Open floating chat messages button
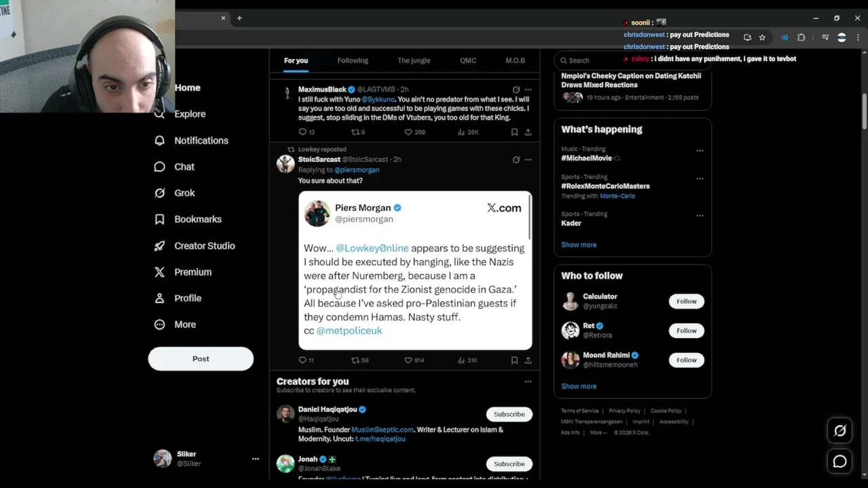The image size is (868, 488). pos(840,462)
